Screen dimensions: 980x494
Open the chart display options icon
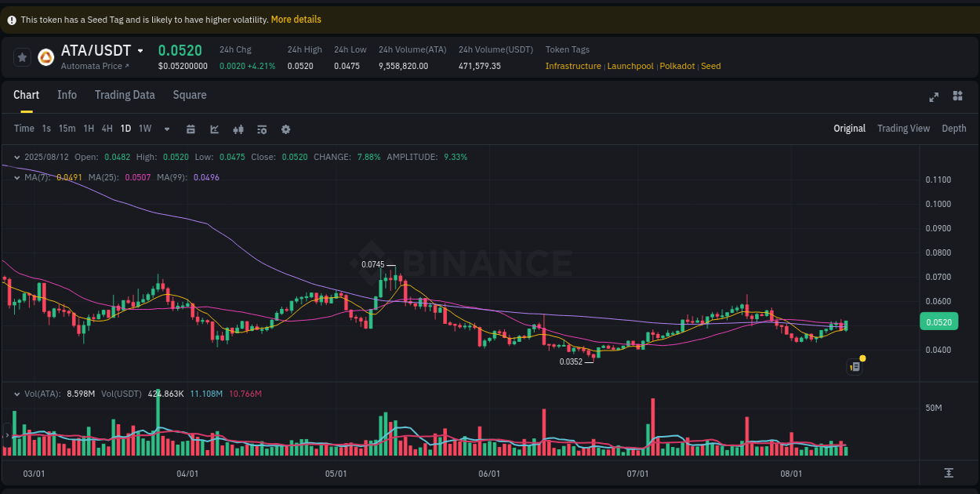[262, 129]
